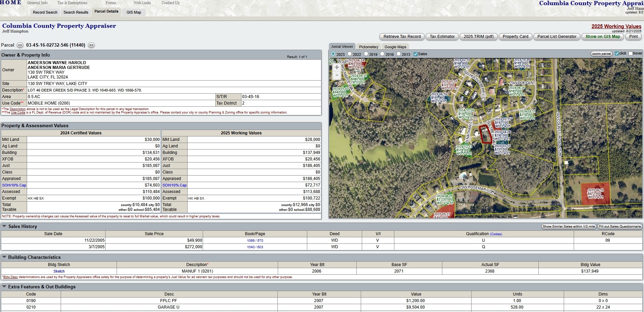Switch to the Pictometery tab
Viewport: 644px width, 312px height.
pyautogui.click(x=368, y=47)
